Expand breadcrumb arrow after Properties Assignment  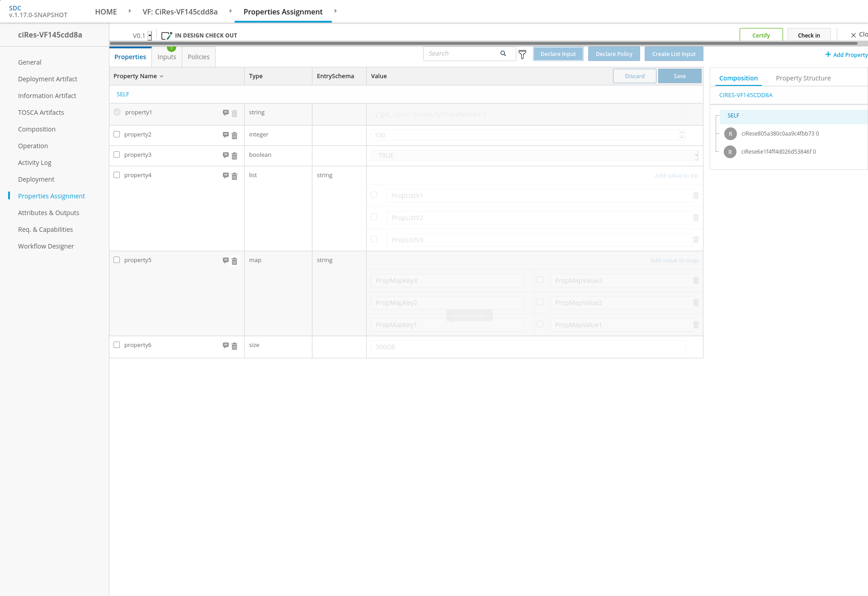tap(335, 11)
